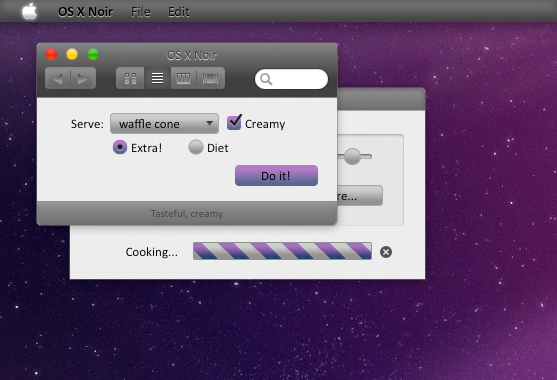Open the waffle cone Serve dropdown

click(x=164, y=124)
